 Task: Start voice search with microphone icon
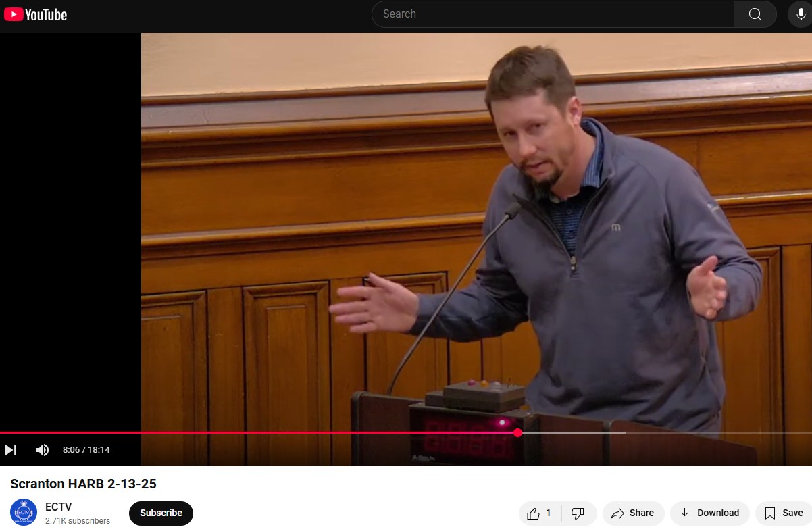pyautogui.click(x=800, y=14)
